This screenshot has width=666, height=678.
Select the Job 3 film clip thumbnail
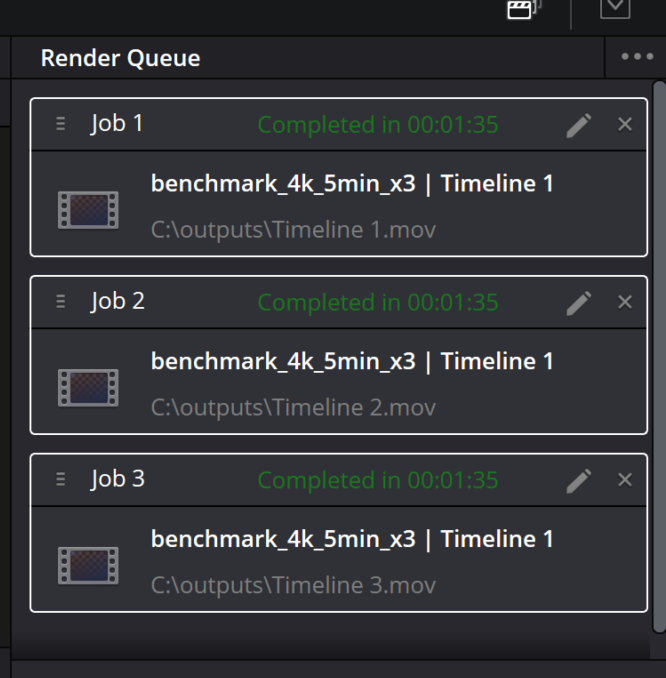[x=88, y=565]
